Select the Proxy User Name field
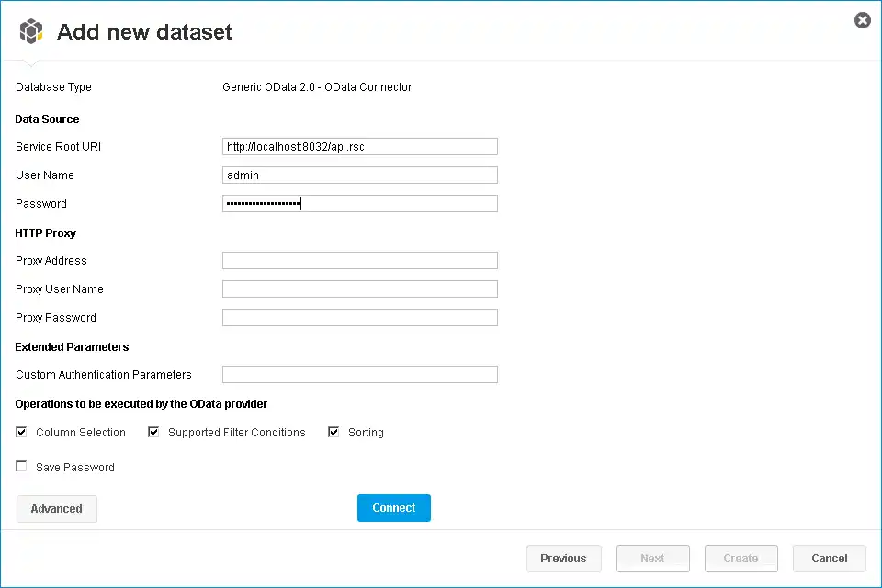The height and width of the screenshot is (588, 882). pyautogui.click(x=359, y=288)
